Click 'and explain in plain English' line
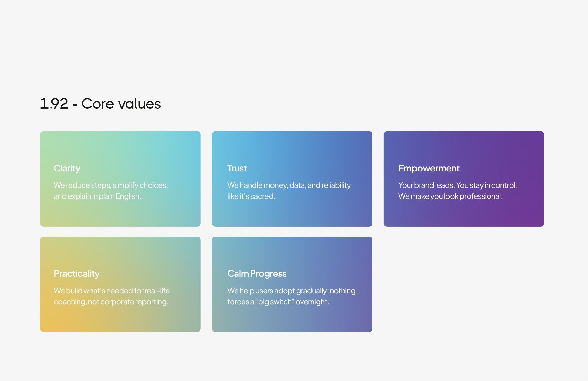This screenshot has height=381, width=588. (x=97, y=196)
